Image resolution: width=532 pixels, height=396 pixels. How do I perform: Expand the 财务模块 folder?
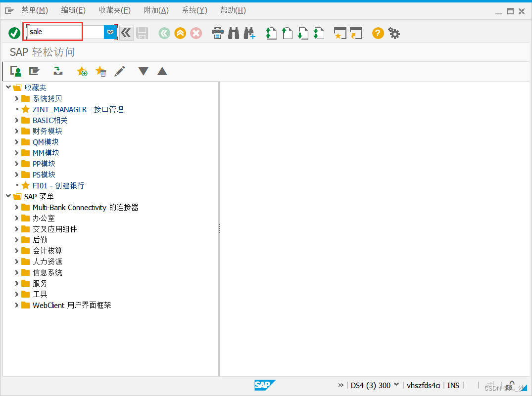[x=17, y=131]
